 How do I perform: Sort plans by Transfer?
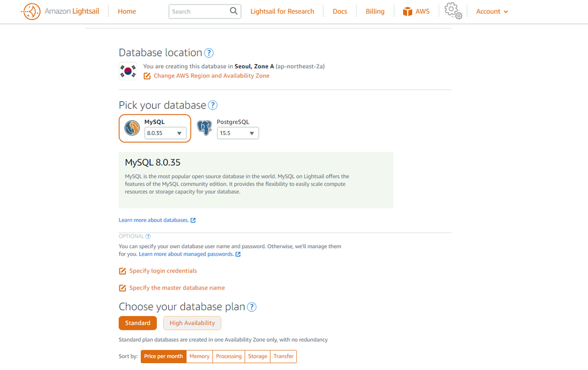(x=284, y=356)
